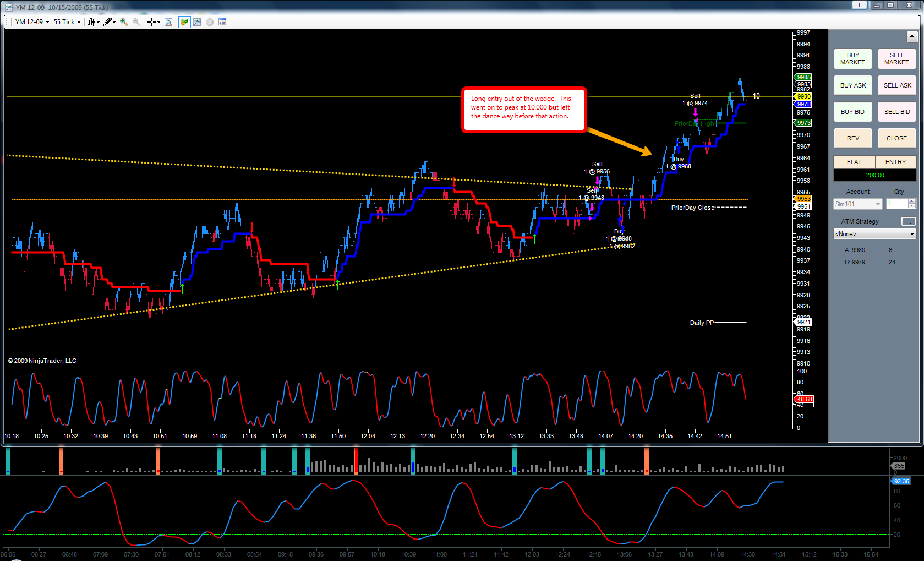Click the zoom in magnifier icon
This screenshot has width=924, height=561.
point(124,22)
